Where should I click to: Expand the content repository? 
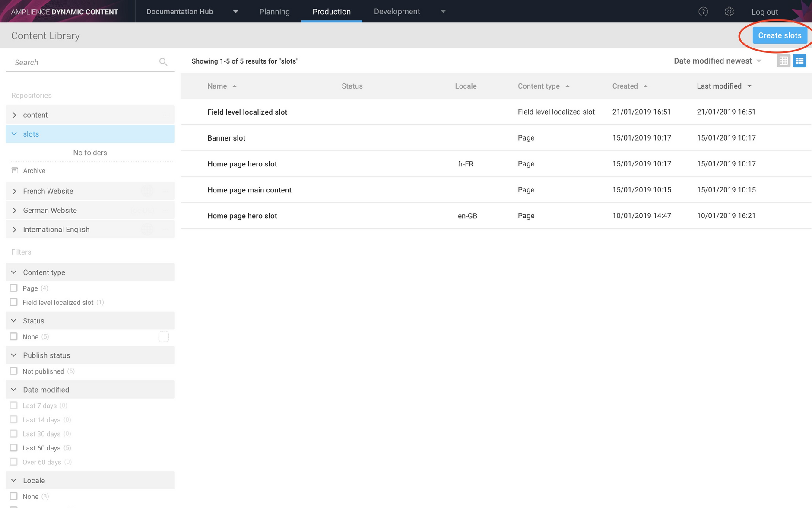15,115
